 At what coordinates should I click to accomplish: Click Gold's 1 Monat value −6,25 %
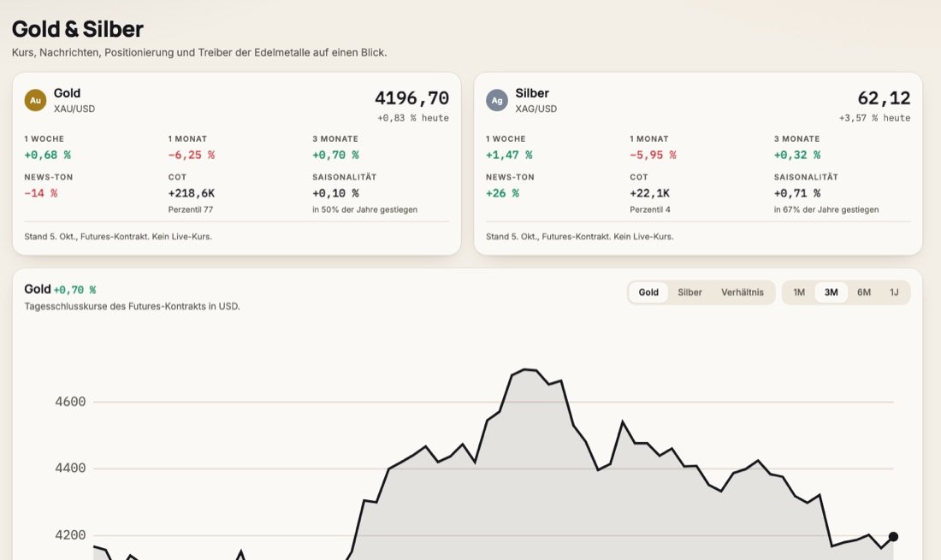click(x=192, y=155)
